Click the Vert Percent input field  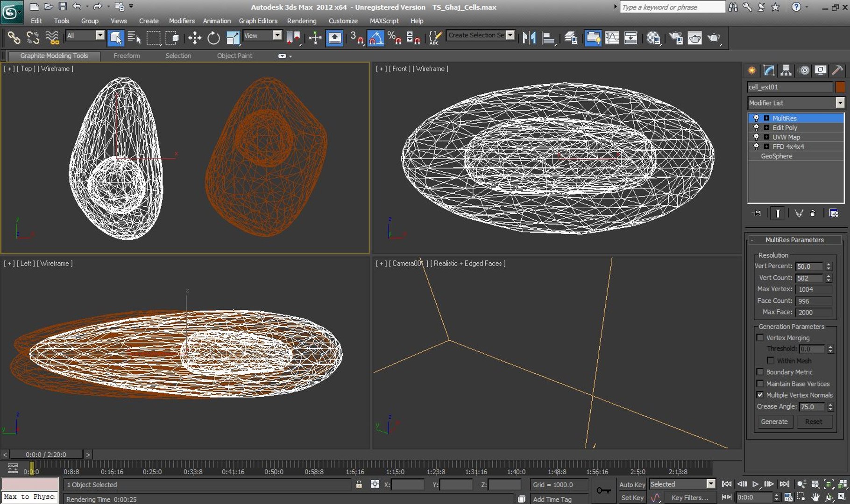(809, 266)
